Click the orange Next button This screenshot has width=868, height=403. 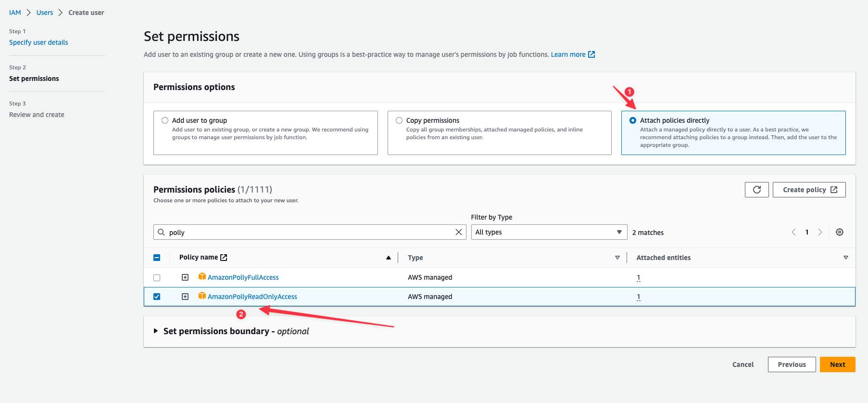[x=837, y=364]
